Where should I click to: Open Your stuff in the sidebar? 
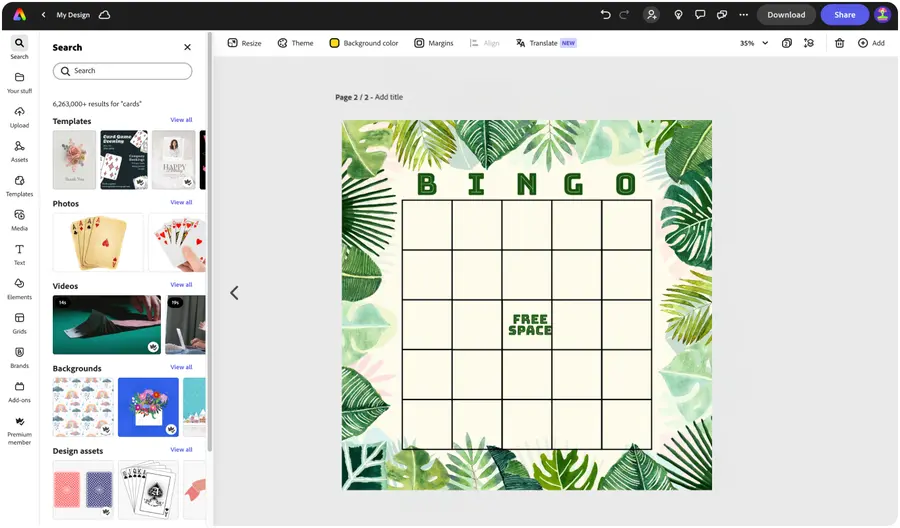[x=20, y=83]
